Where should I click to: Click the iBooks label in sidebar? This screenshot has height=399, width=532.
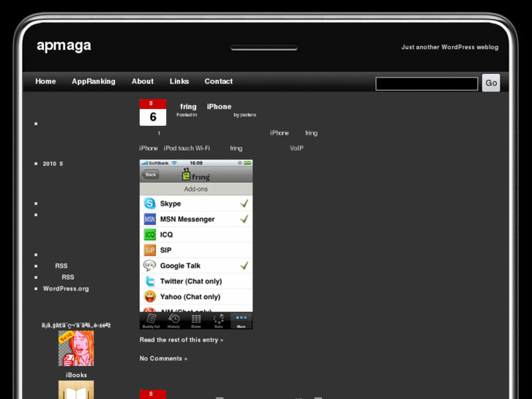(x=76, y=376)
